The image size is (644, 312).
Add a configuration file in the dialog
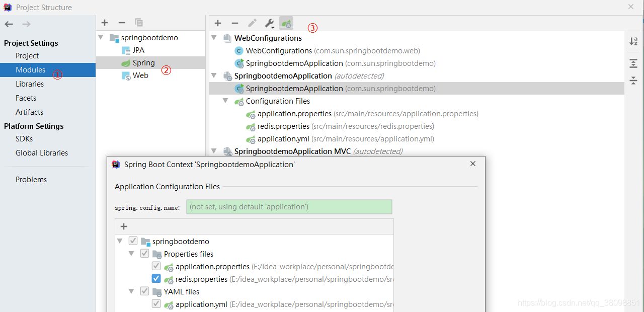pos(124,226)
